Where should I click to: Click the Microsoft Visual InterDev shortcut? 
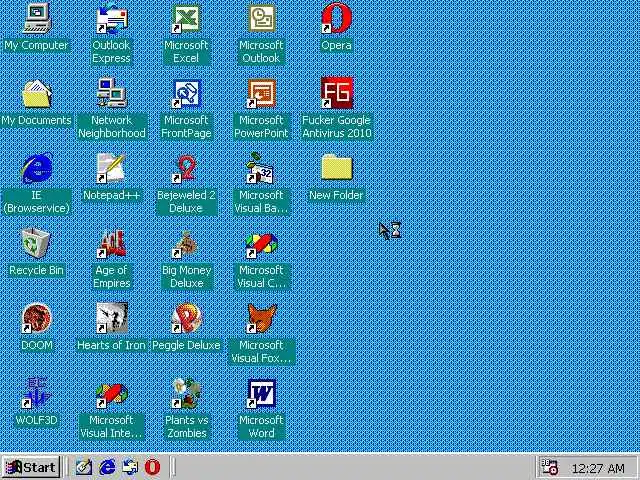tap(111, 395)
